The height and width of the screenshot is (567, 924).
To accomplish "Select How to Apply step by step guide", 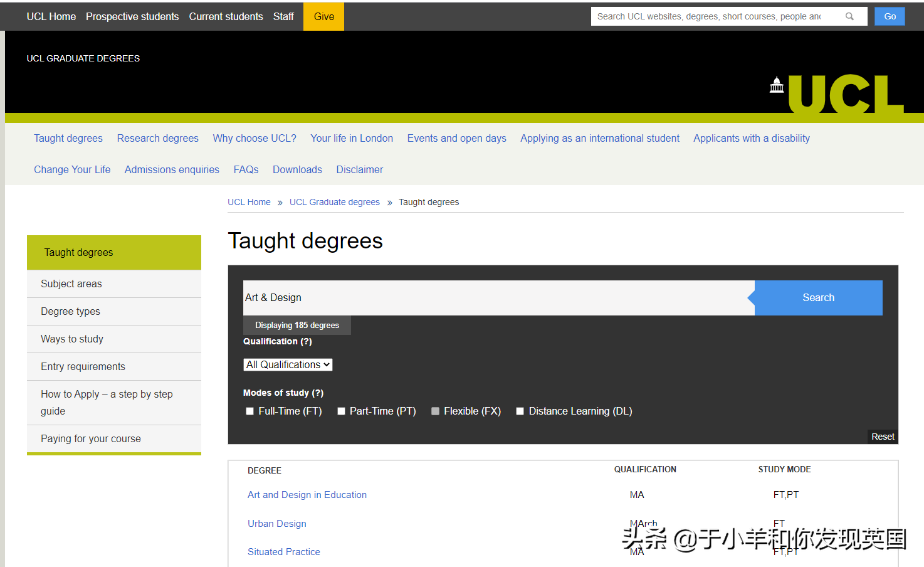I will [x=114, y=403].
